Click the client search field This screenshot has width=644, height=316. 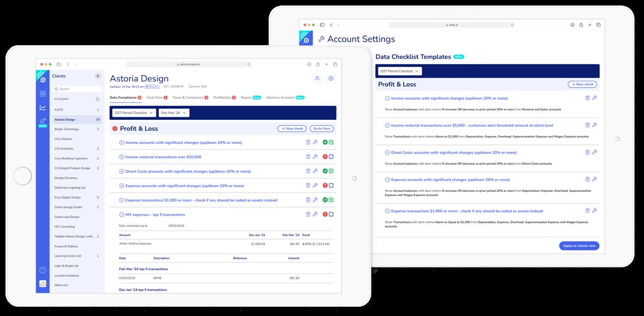[x=77, y=89]
